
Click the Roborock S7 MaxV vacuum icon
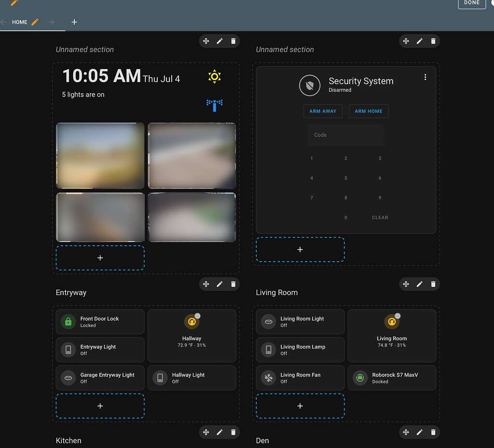point(359,378)
